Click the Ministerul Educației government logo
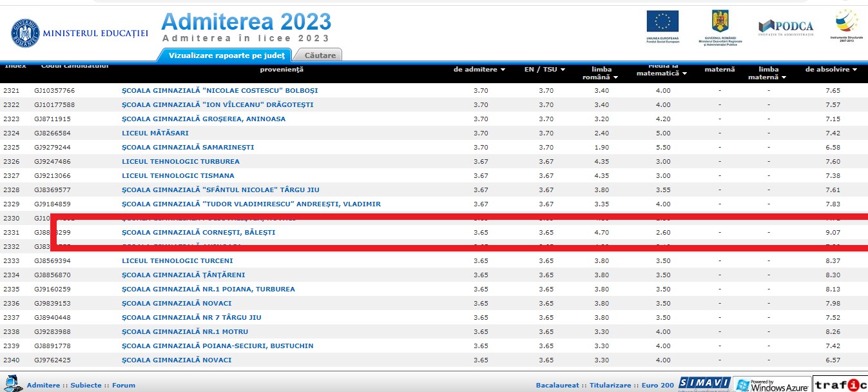The width and height of the screenshot is (868, 392). 24,33
